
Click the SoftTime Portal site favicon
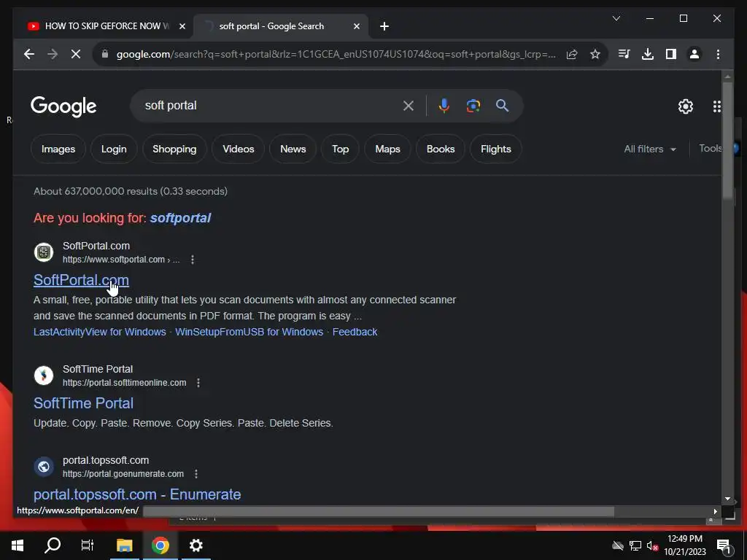coord(44,376)
